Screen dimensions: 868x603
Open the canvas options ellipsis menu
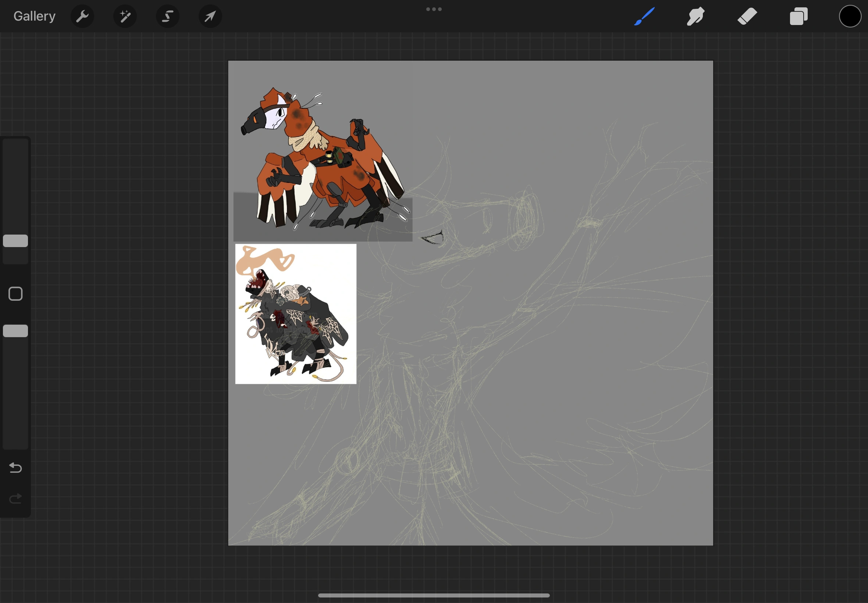[x=433, y=9]
